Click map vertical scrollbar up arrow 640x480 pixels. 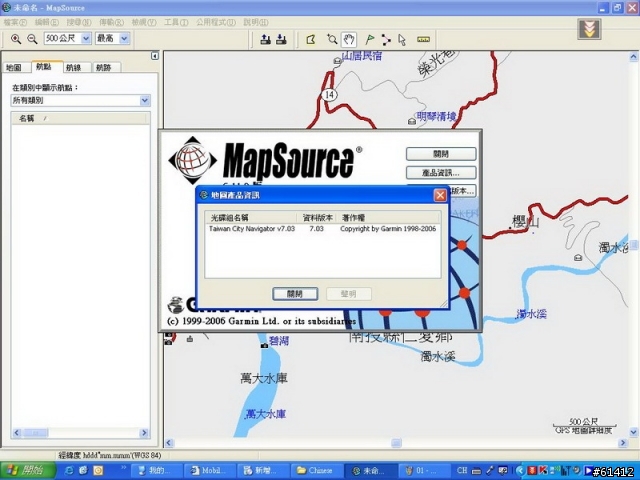(x=633, y=57)
